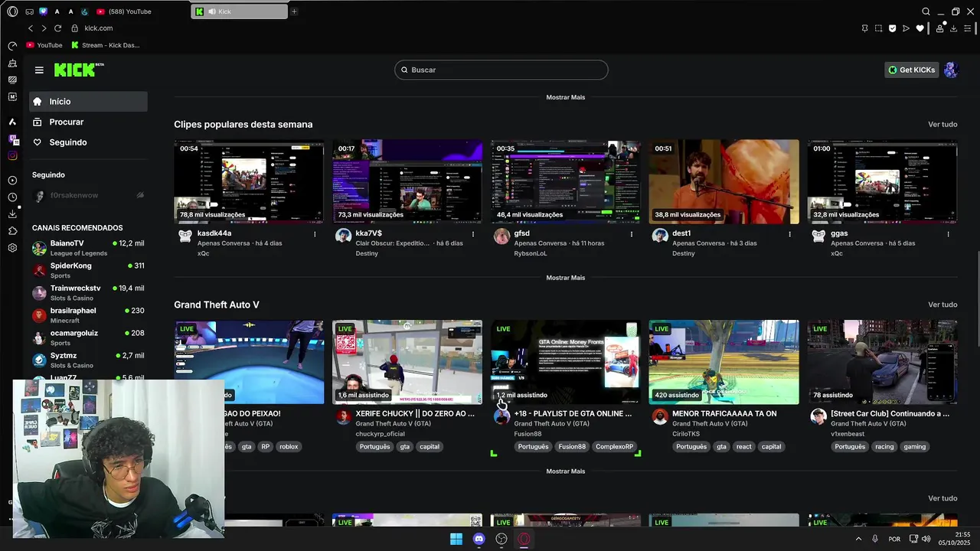Click the Fusion88 tag chip

click(571, 447)
